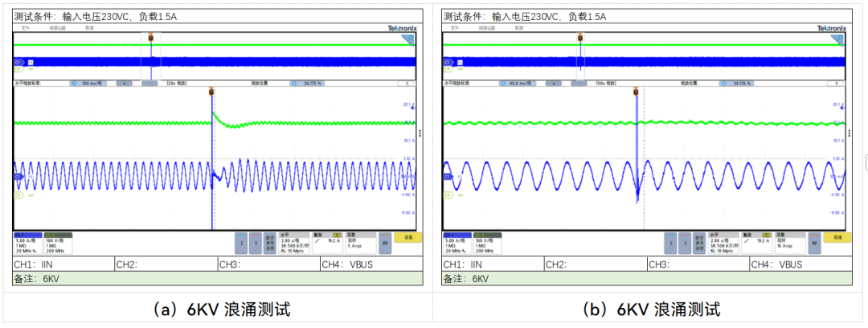Open the 触发 19.2 A badge in scope (b)
868x328 pixels.
click(757, 243)
